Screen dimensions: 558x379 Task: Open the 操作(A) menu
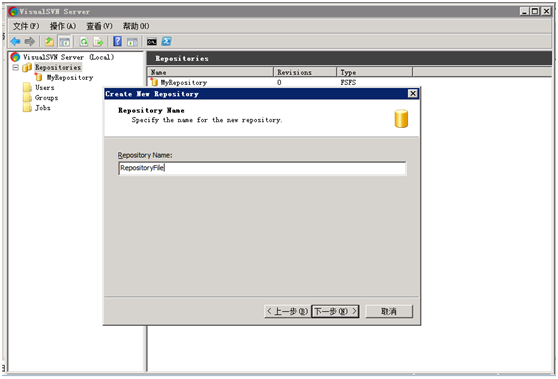click(63, 26)
